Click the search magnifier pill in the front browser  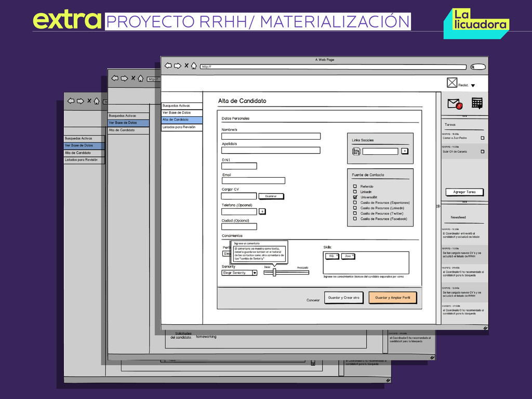click(478, 67)
